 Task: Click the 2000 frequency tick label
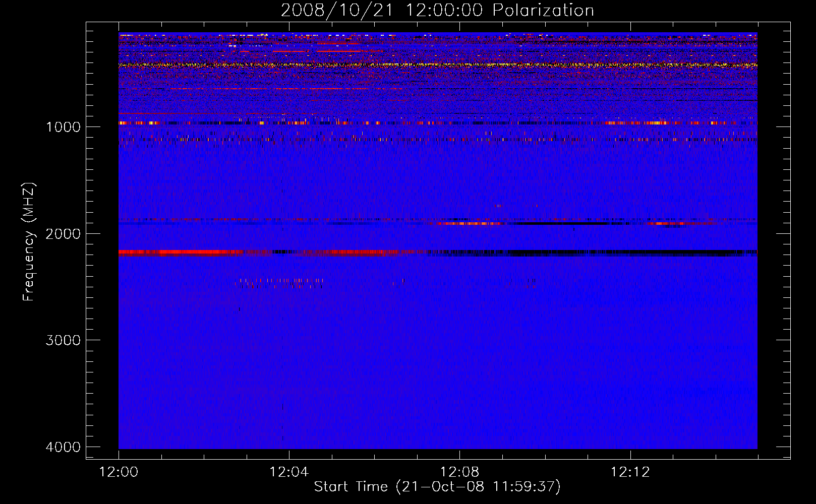63,233
